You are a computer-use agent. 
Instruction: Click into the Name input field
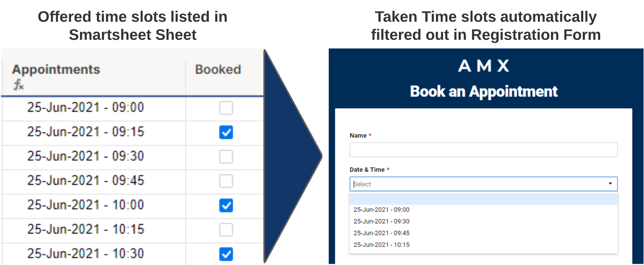coord(483,150)
